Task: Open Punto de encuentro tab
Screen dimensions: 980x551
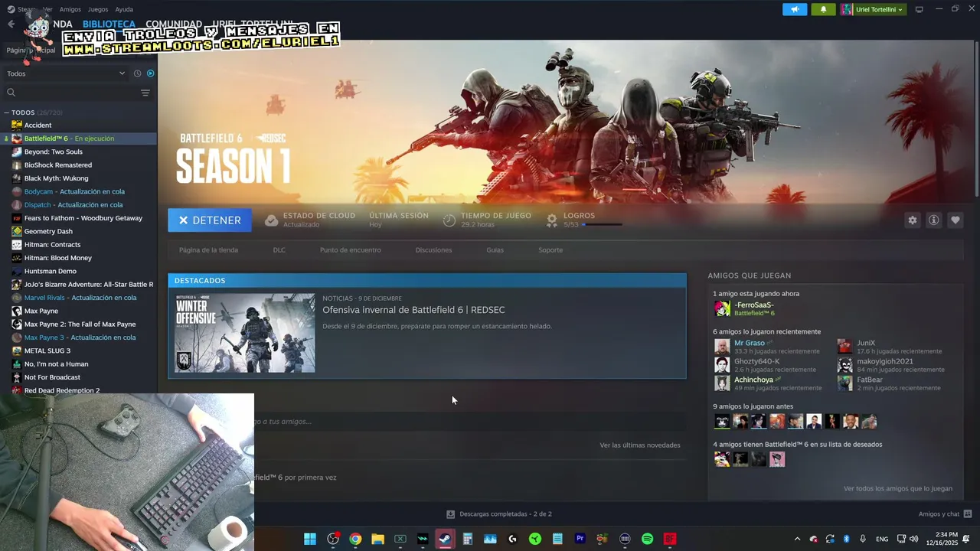Action: click(x=350, y=250)
